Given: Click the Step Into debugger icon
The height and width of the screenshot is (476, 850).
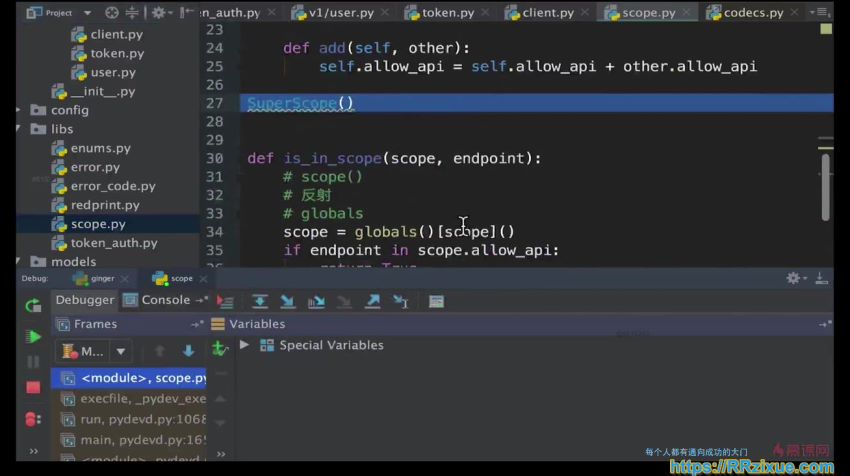Looking at the screenshot, I should [288, 301].
